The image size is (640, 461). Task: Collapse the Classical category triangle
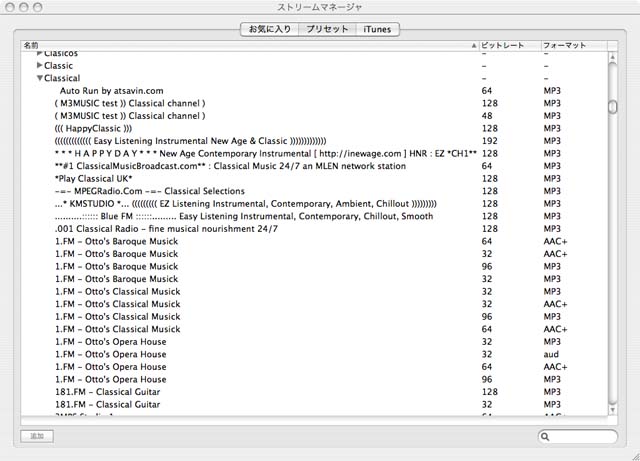[x=40, y=78]
